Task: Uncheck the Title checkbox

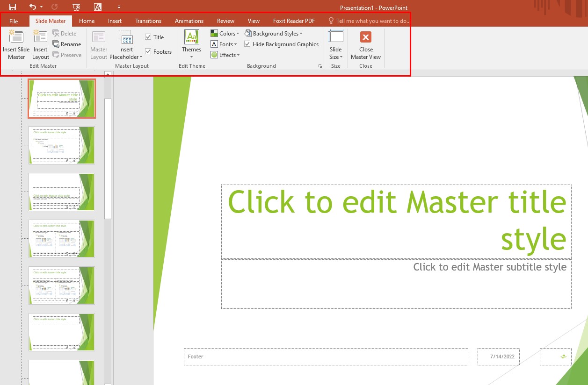Action: tap(148, 36)
